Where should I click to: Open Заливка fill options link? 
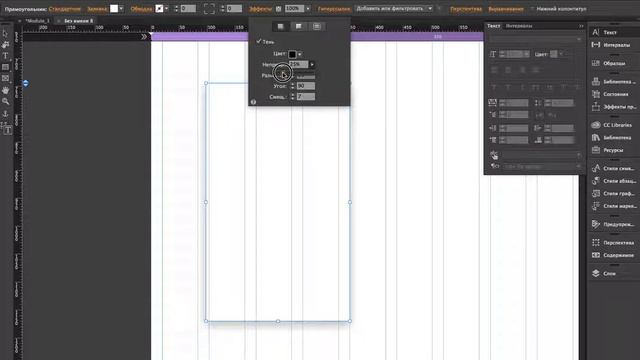coord(97,9)
